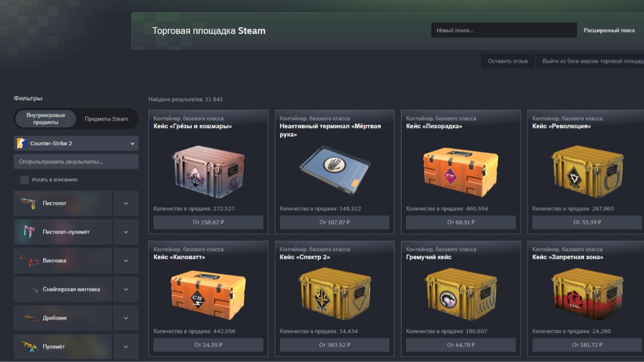Screen dimensions: 644x362
Task: Select the Пистолет category
Action: click(x=62, y=204)
